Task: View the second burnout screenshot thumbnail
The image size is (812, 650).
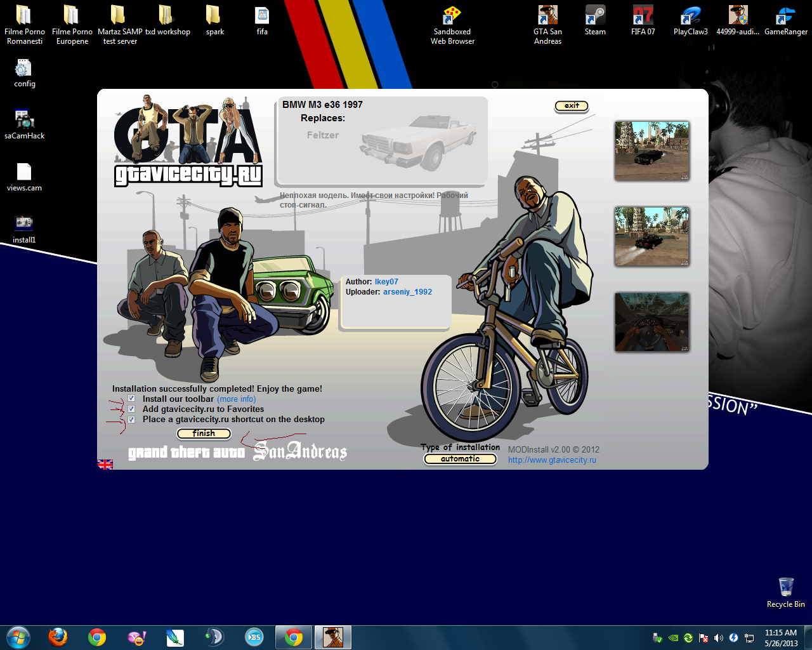Action: (652, 236)
